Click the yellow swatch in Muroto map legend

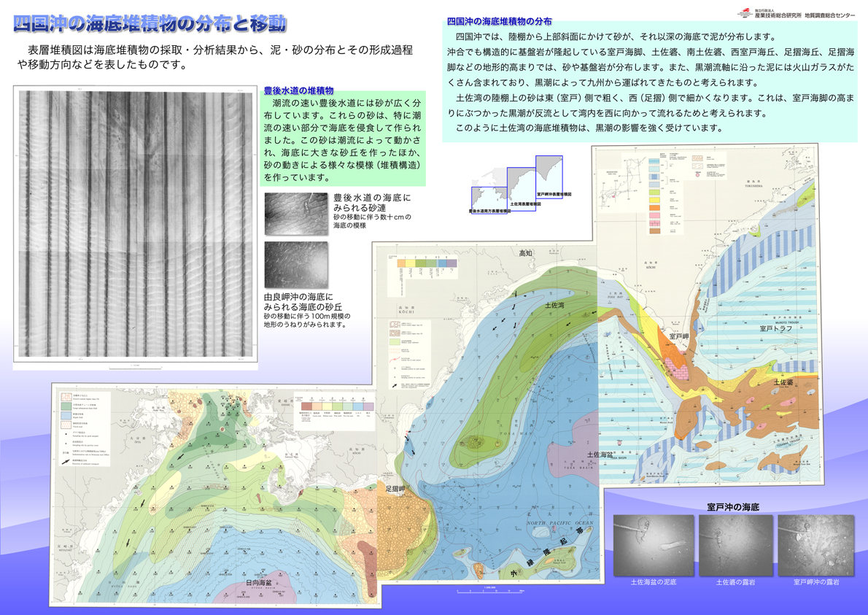click(655, 199)
